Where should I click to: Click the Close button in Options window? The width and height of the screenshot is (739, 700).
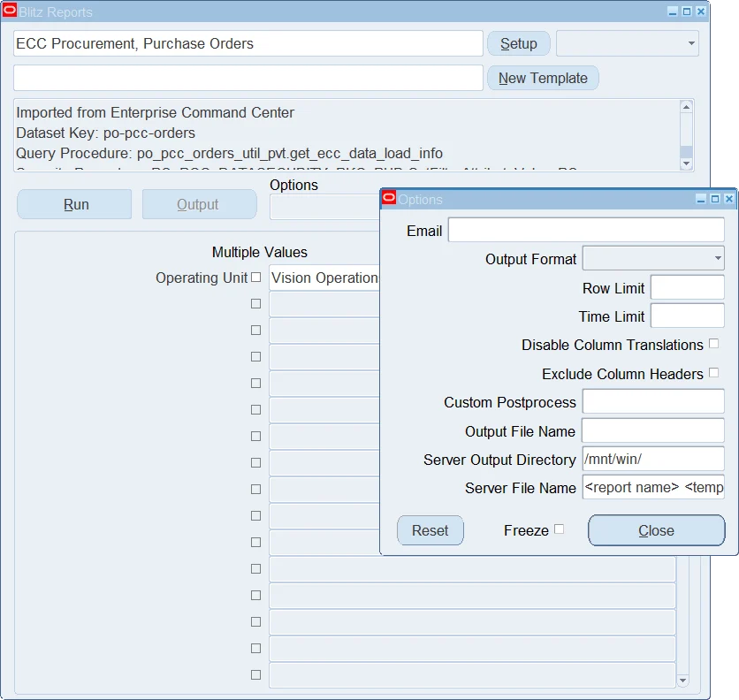657,530
